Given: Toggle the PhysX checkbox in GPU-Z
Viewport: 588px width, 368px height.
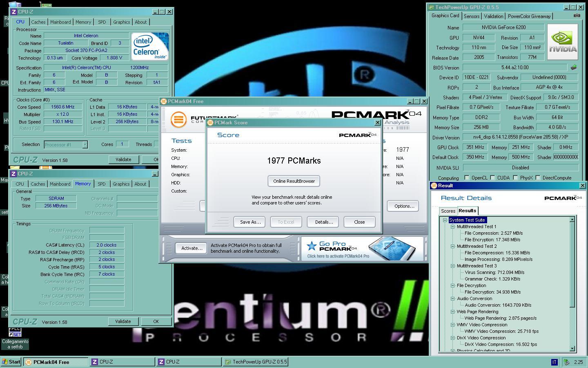Looking at the screenshot, I should click(x=515, y=178).
